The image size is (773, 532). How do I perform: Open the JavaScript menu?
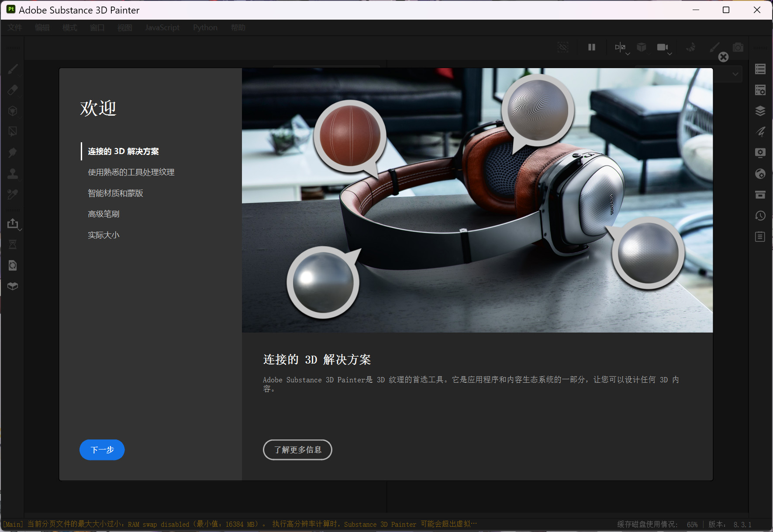(162, 27)
